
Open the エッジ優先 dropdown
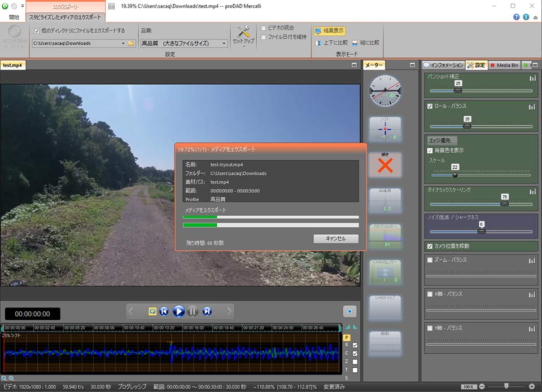pos(442,140)
